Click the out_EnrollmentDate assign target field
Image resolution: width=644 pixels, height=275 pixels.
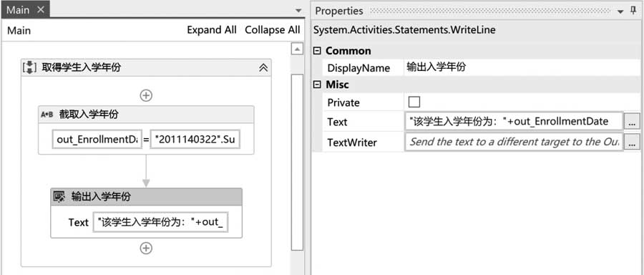click(97, 140)
